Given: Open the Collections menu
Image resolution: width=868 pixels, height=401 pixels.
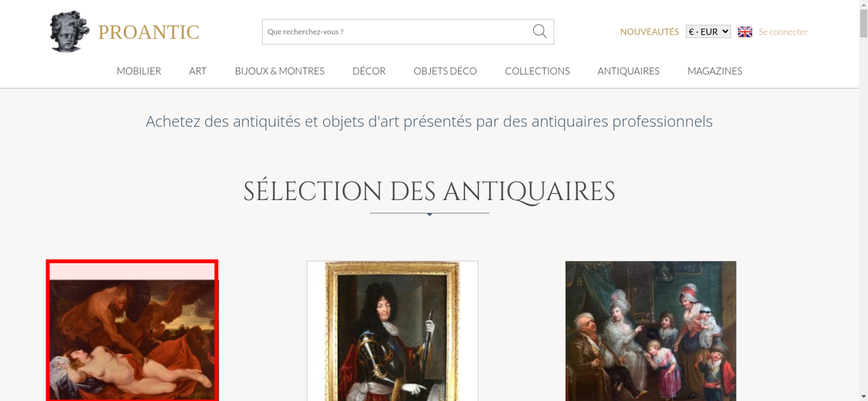Looking at the screenshot, I should point(537,71).
